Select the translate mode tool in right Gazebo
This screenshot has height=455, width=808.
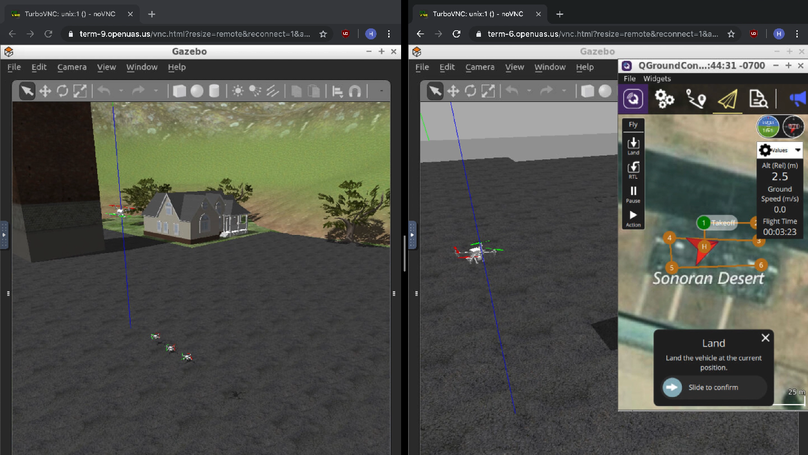[453, 91]
